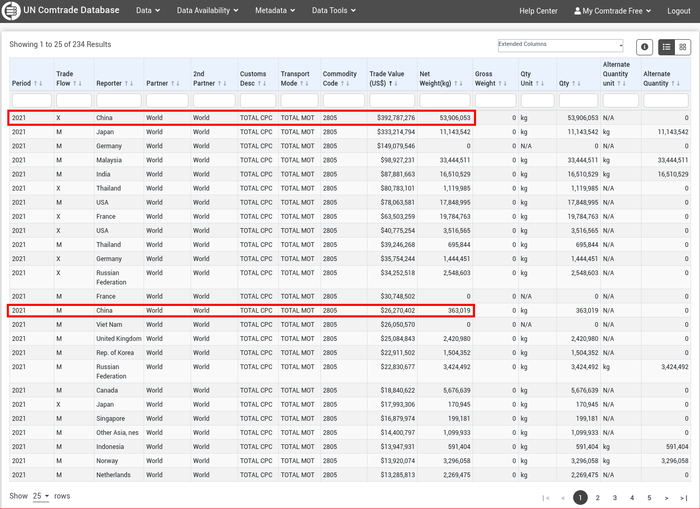Viewport: 700px width, 509px height.
Task: Open the Help Center link
Action: click(538, 10)
